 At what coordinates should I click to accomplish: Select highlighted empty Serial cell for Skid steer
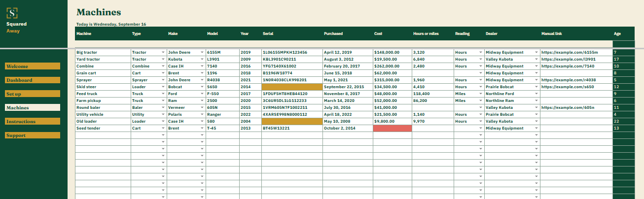tap(292, 87)
